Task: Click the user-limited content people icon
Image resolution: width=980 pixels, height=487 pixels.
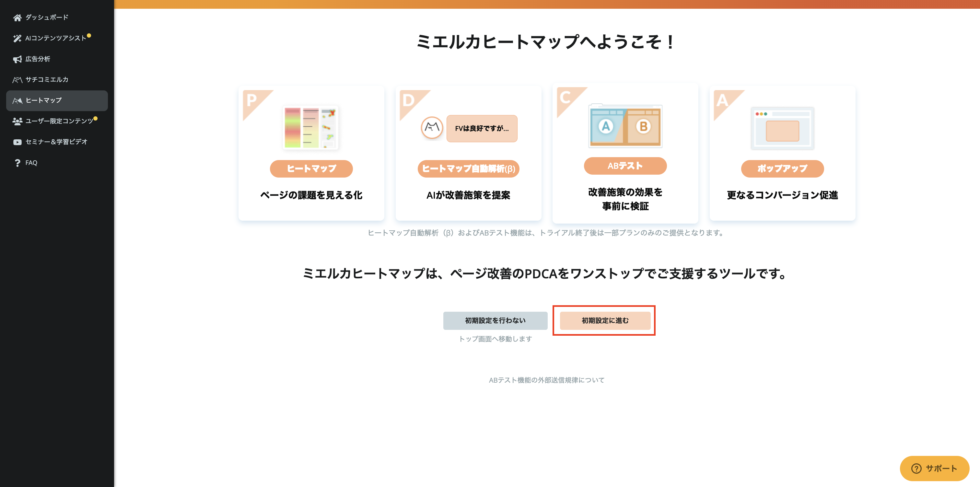Action: tap(17, 121)
